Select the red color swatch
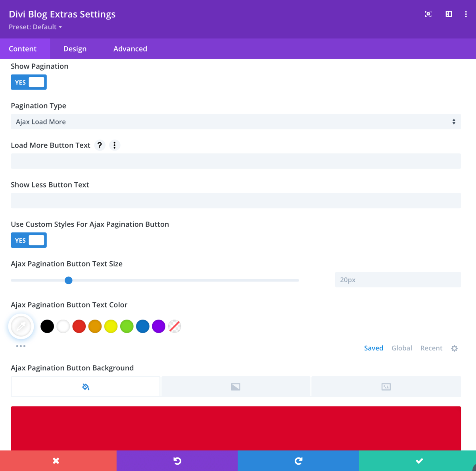 pos(79,326)
